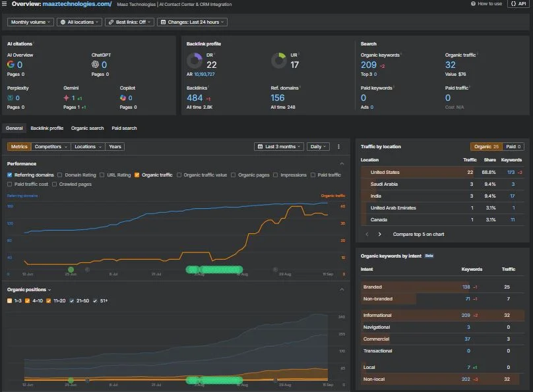Toggle the 51+ positions checkbox

click(x=95, y=300)
